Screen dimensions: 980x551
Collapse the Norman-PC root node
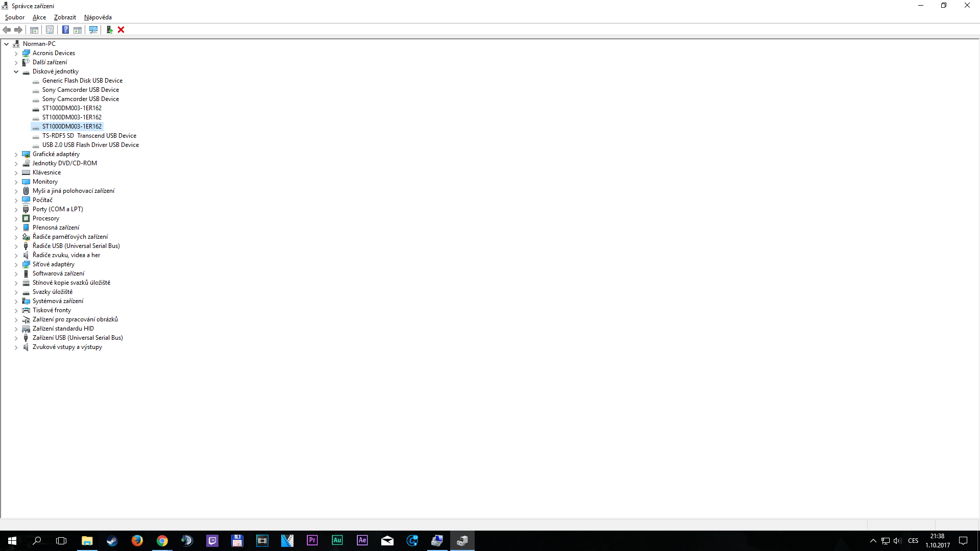6,44
